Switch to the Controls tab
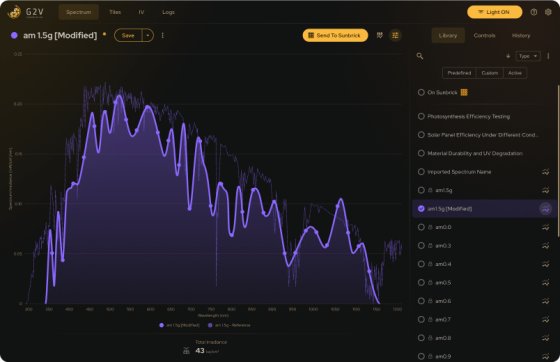This screenshot has height=362, width=560. tap(484, 35)
